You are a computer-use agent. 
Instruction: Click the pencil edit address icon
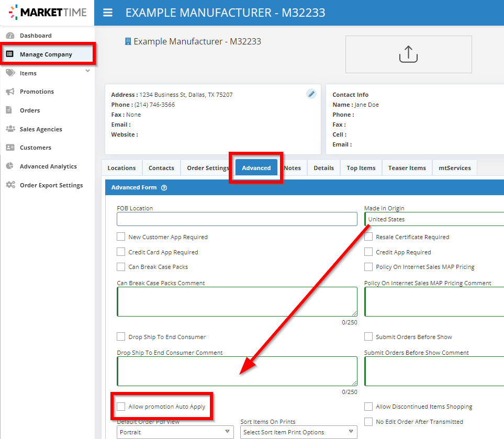311,94
